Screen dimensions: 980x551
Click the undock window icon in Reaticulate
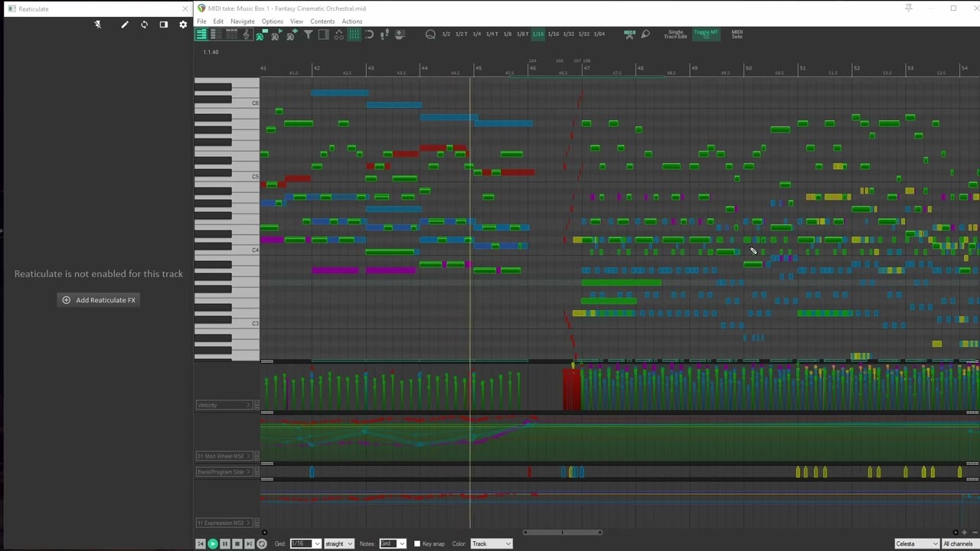pyautogui.click(x=163, y=24)
